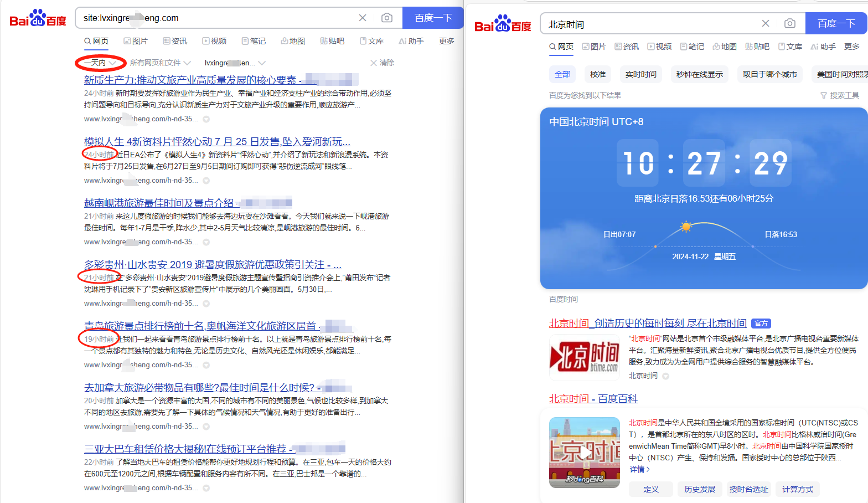Click 清除 to clear search filters
The image size is (868, 503).
(382, 63)
